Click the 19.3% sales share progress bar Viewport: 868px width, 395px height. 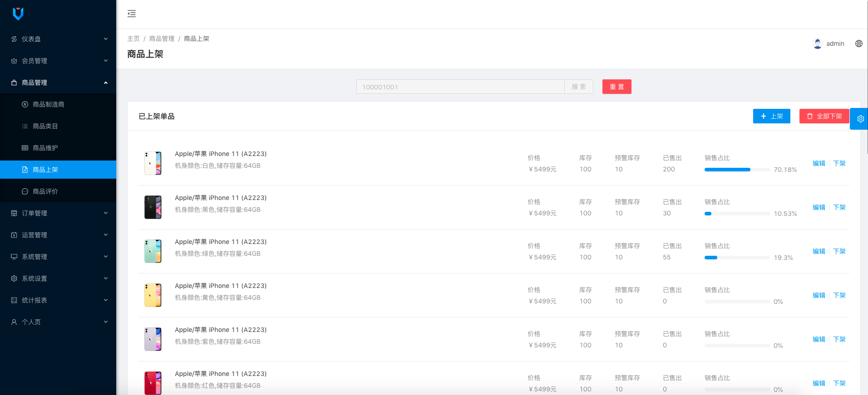[x=737, y=258]
